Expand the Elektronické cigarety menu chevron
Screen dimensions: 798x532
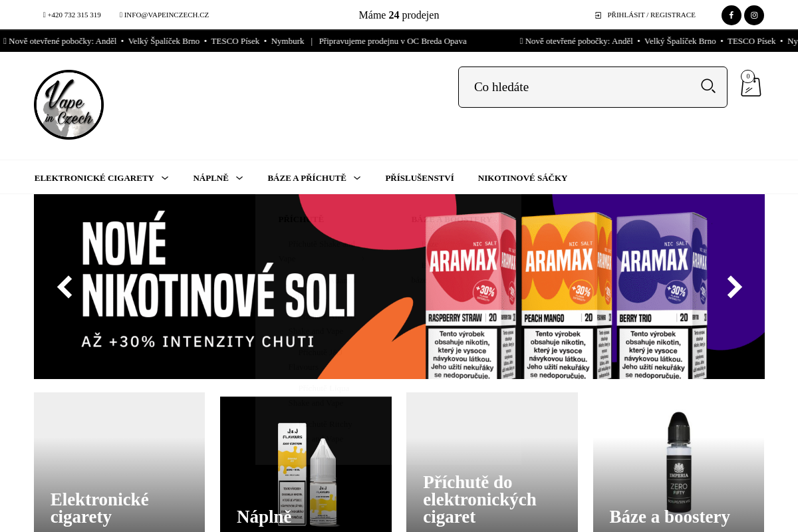coord(165,178)
